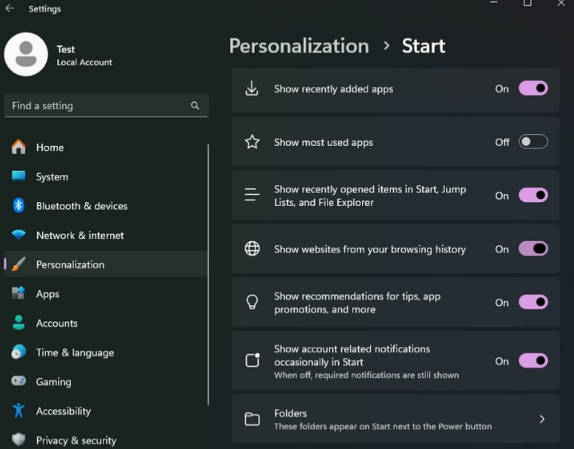Click the search magnifier icon
Viewport: 574px width, 449px height.
coord(195,106)
